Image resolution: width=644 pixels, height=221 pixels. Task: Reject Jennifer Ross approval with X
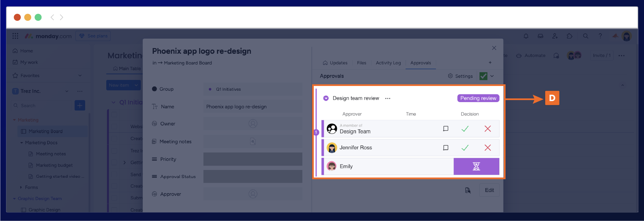pyautogui.click(x=487, y=148)
